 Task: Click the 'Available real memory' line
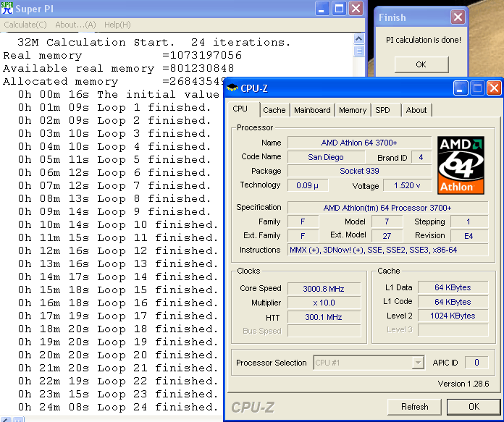click(x=119, y=68)
